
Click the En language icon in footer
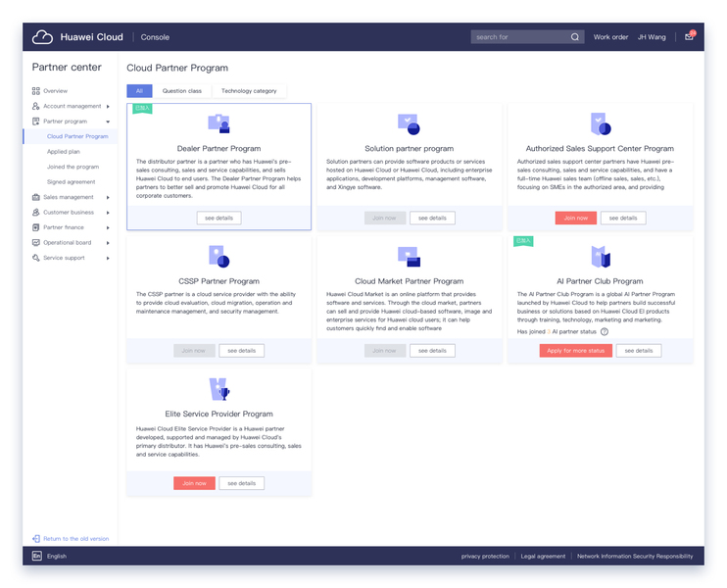[36, 556]
